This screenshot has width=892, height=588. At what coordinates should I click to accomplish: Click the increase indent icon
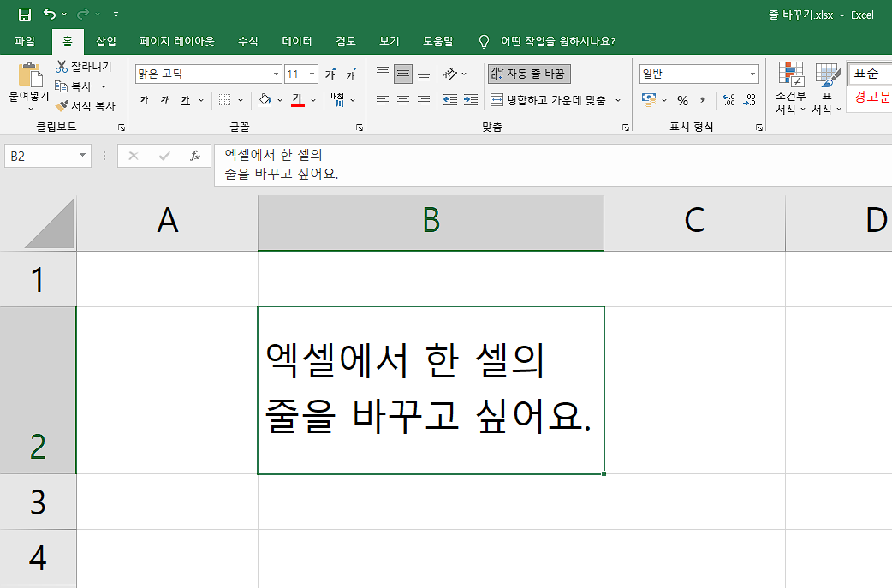(471, 100)
